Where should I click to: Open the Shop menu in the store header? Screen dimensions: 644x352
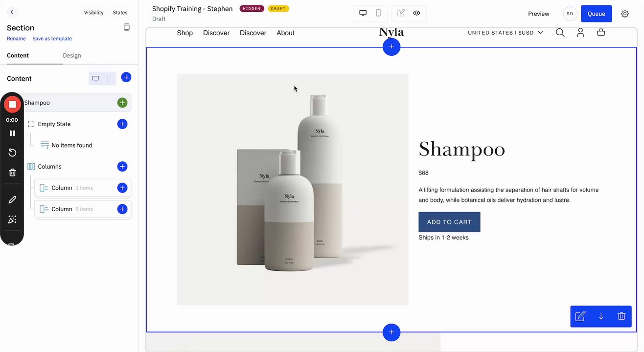(x=185, y=33)
